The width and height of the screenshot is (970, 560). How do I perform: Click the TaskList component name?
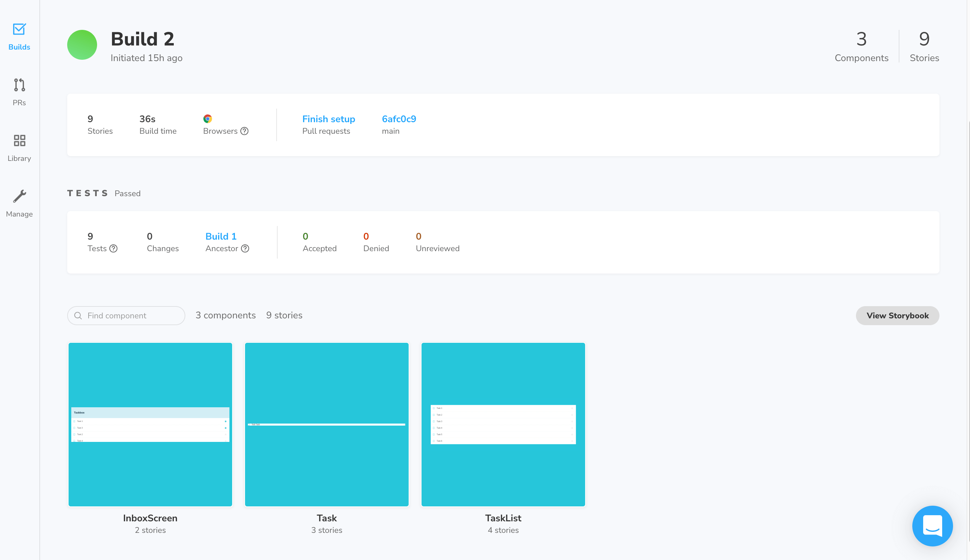[503, 518]
